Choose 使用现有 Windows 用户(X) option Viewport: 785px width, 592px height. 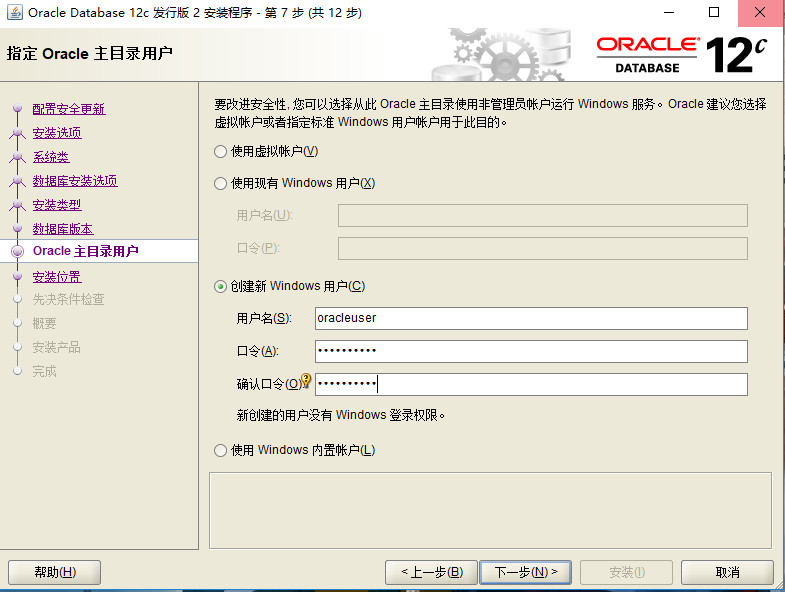tap(220, 183)
